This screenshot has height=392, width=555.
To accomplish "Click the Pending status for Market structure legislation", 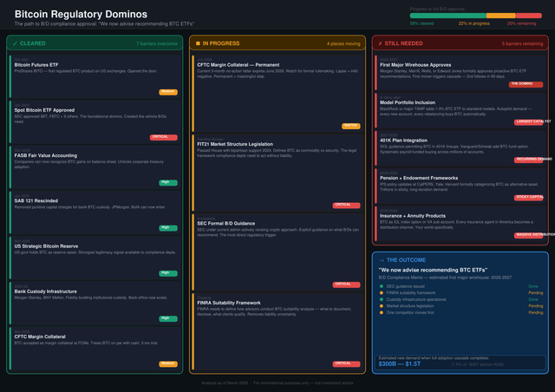I will point(536,306).
